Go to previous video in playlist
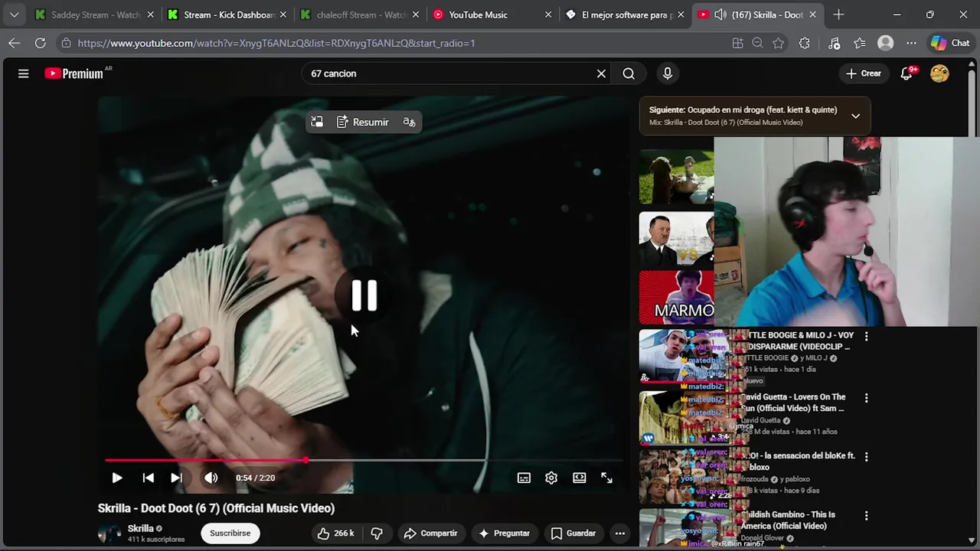The image size is (980, 551). (148, 478)
